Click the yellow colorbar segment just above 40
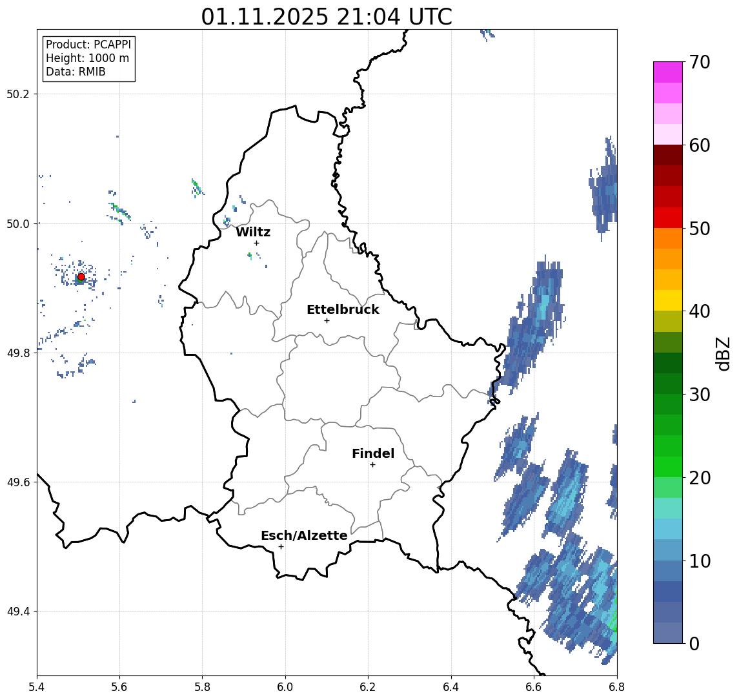 [668, 301]
